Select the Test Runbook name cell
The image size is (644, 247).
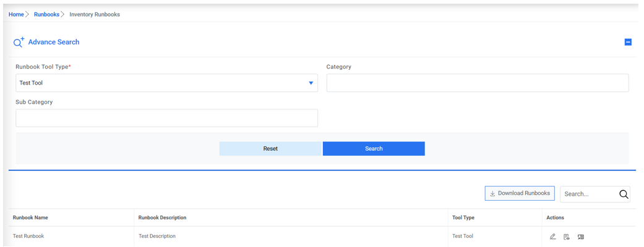28,237
